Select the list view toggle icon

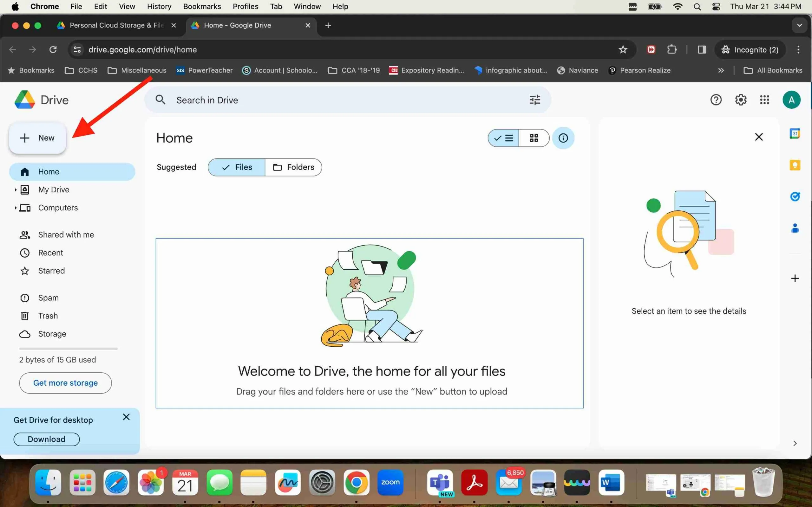504,138
